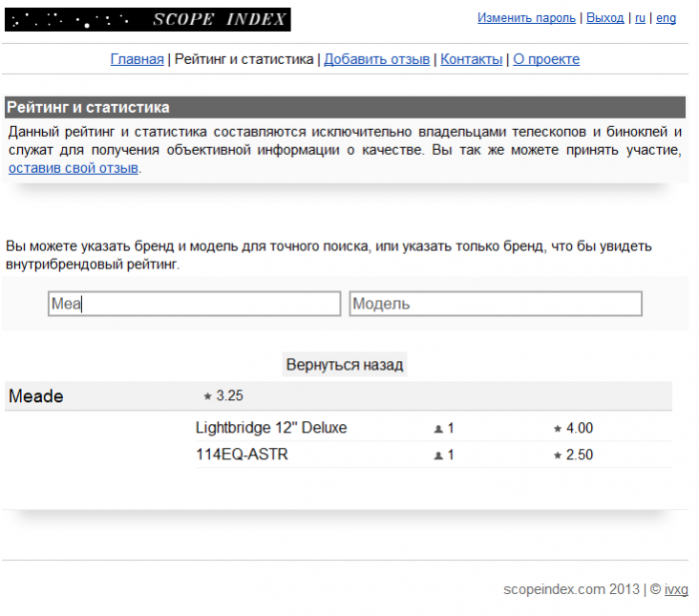Open the ivxg footer link

676,589
